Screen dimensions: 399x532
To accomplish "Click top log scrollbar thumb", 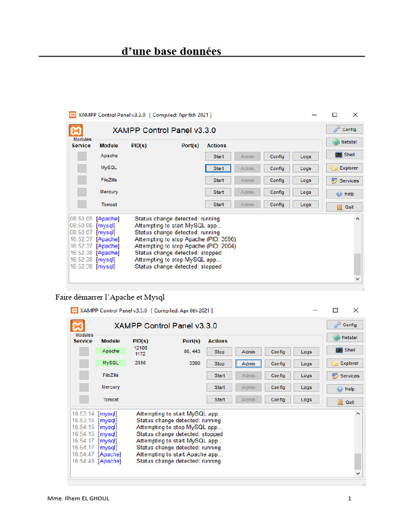I will [357, 264].
